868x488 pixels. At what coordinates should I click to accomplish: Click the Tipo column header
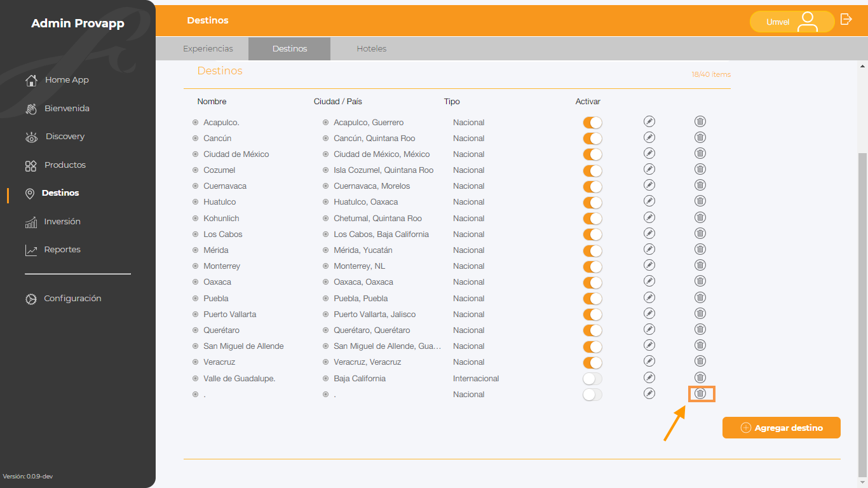click(452, 102)
